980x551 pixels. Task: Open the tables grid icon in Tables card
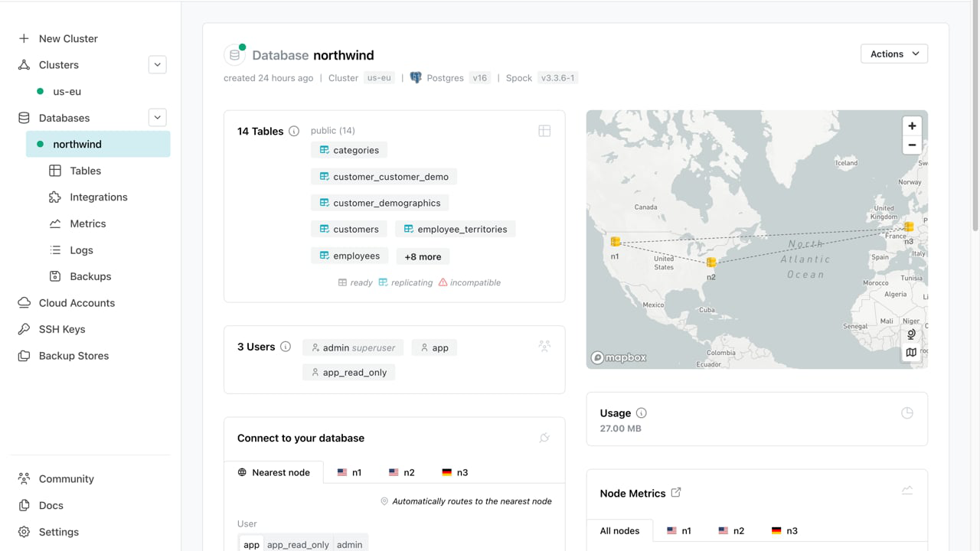coord(544,131)
